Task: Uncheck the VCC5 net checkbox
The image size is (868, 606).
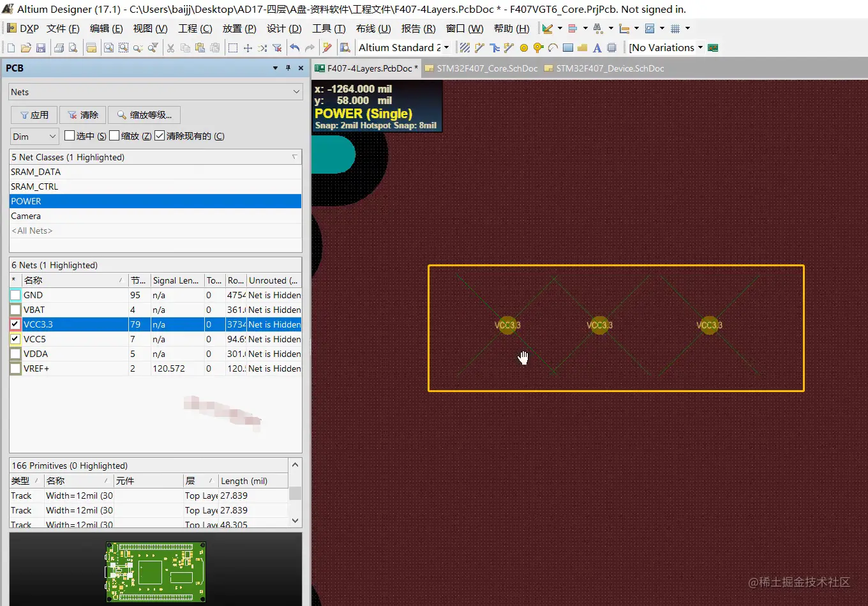Action: pyautogui.click(x=15, y=339)
